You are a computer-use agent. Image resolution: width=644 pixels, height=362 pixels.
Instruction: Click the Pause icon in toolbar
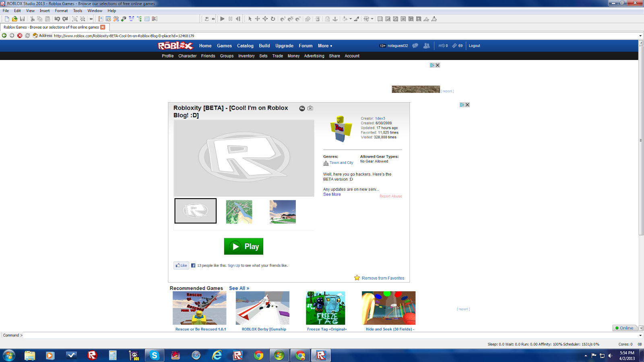[230, 19]
